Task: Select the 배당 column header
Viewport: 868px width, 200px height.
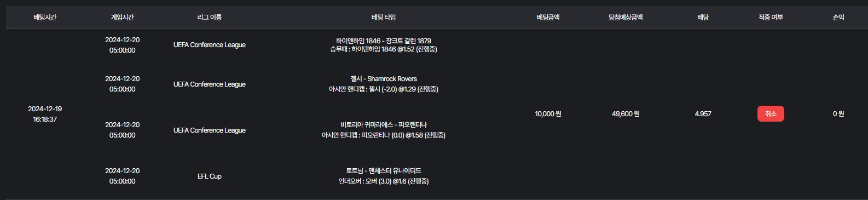Action: 703,18
